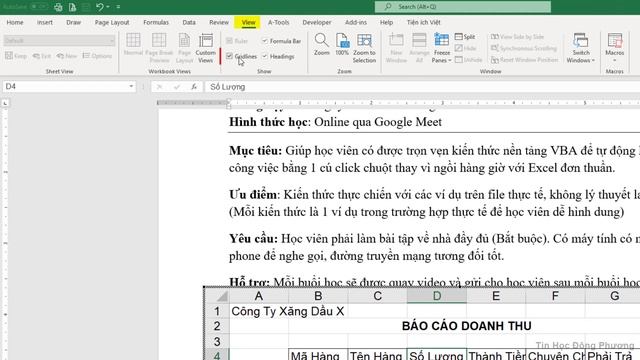Click the Enter checkmark in formula bar
This screenshot has width=640, height=360.
click(177, 87)
